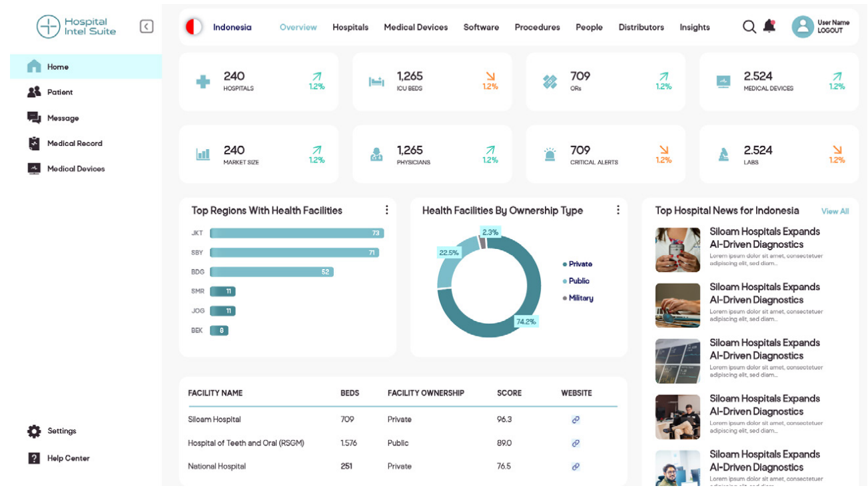Screen dimensions: 868x504
Task: Open Siloam Hospital website link icon
Action: [x=576, y=420]
